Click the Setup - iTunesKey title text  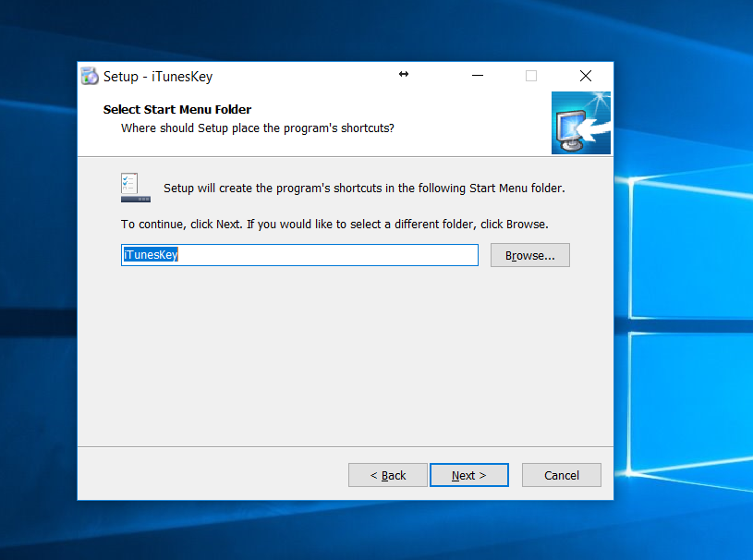tap(156, 77)
